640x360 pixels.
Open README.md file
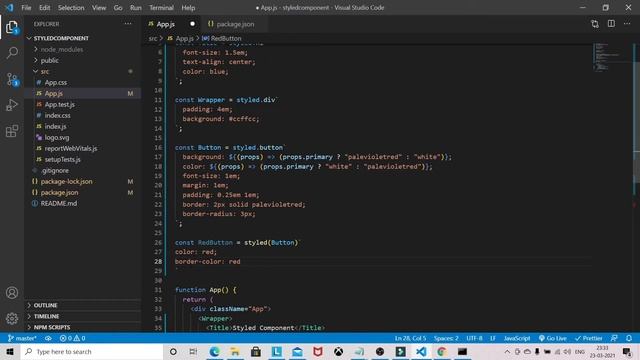(x=59, y=204)
